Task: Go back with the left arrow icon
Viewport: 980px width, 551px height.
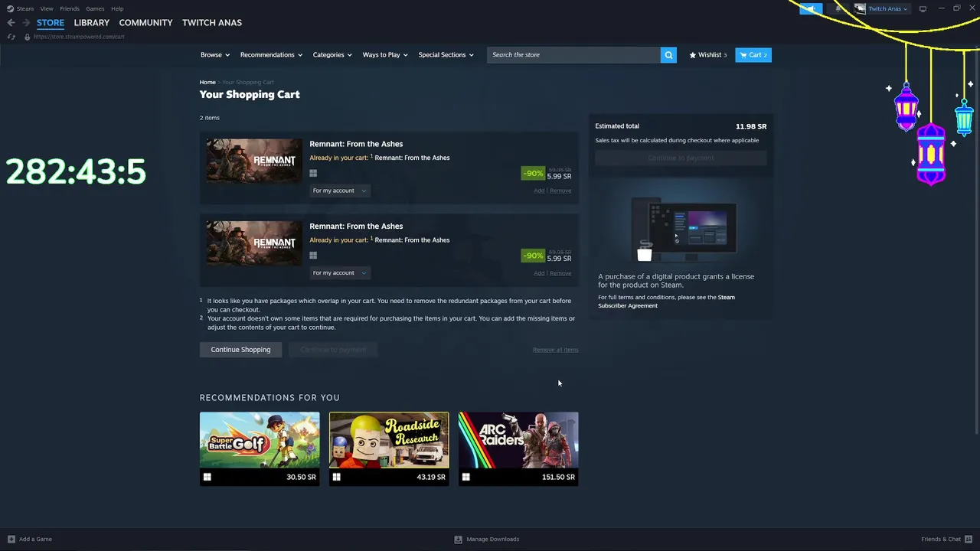Action: 11,23
